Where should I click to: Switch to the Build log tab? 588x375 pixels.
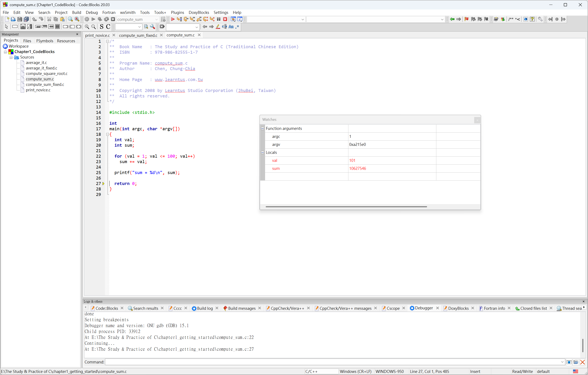point(205,308)
